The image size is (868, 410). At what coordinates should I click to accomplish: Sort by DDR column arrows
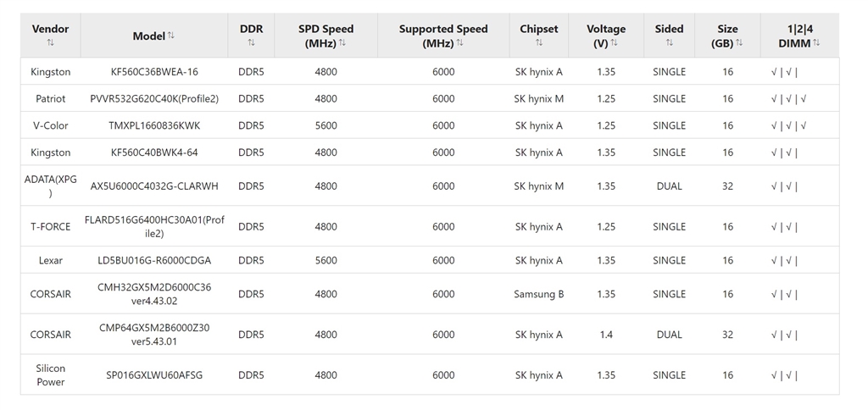pos(251,42)
